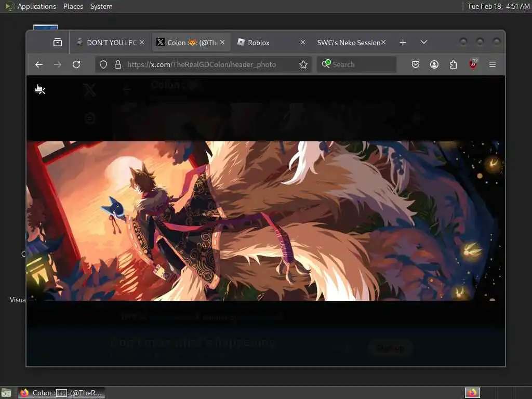Show desktop via taskbar corner icon
The image size is (532, 399).
(6, 393)
